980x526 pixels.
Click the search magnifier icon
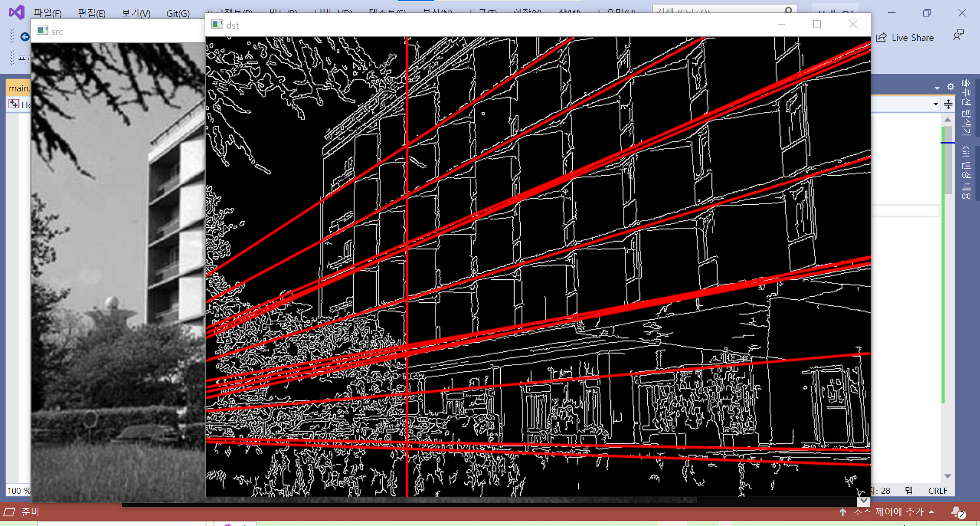788,11
